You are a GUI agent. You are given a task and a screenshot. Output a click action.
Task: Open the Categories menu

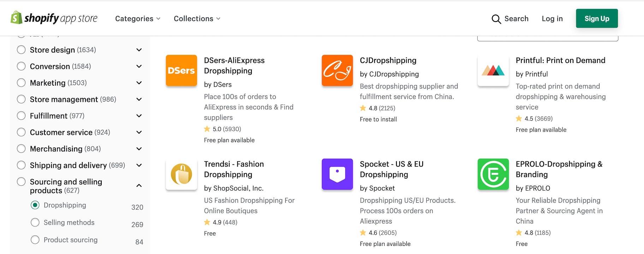pos(138,19)
